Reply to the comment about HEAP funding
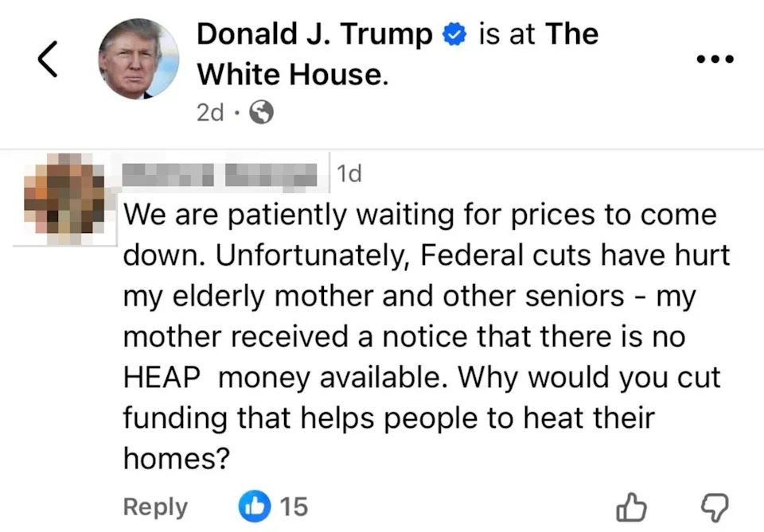The height and width of the screenshot is (532, 764). coord(155,507)
